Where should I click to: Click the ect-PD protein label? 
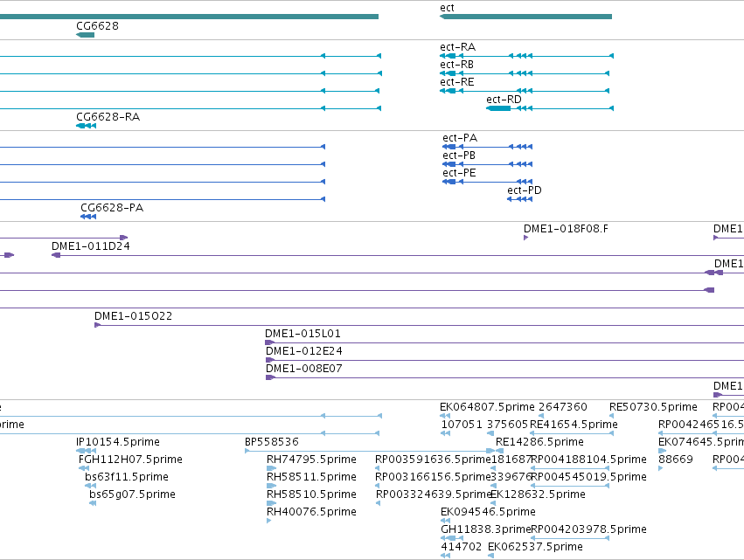tap(525, 190)
